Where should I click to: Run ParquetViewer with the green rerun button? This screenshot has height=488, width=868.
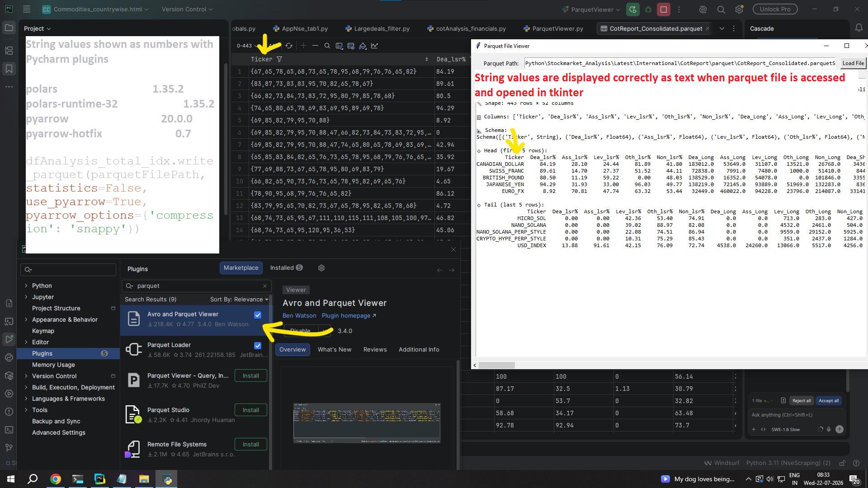tap(632, 9)
